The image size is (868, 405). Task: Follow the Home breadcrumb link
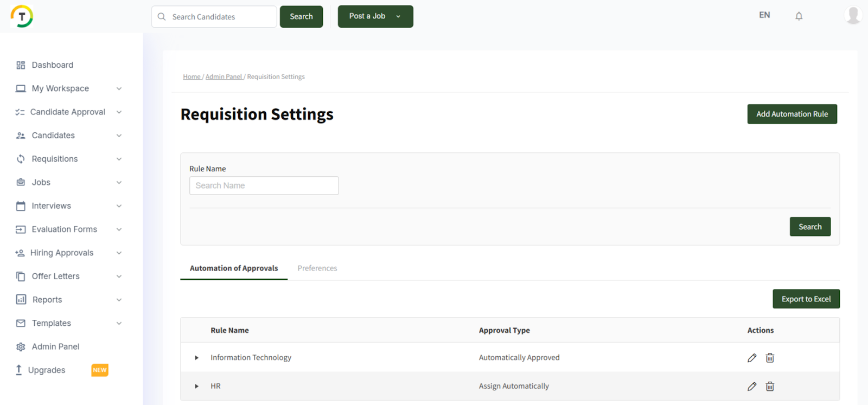pyautogui.click(x=192, y=77)
